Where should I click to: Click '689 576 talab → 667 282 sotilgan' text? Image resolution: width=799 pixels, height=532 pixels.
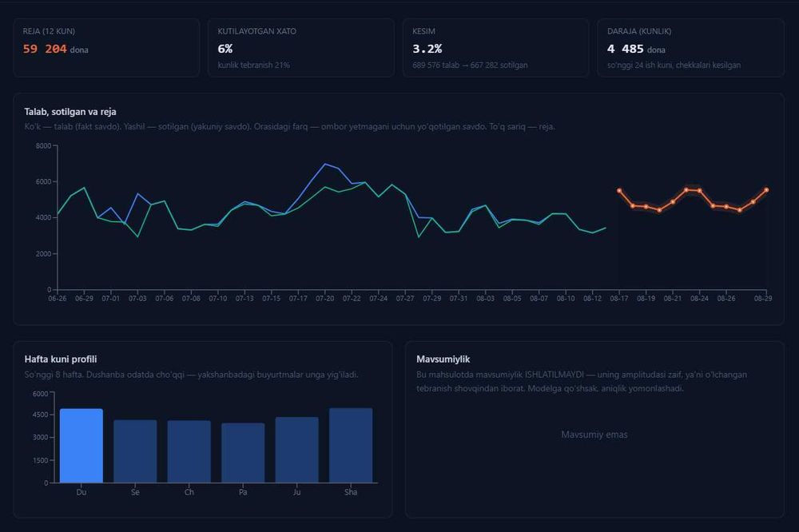[x=470, y=66]
